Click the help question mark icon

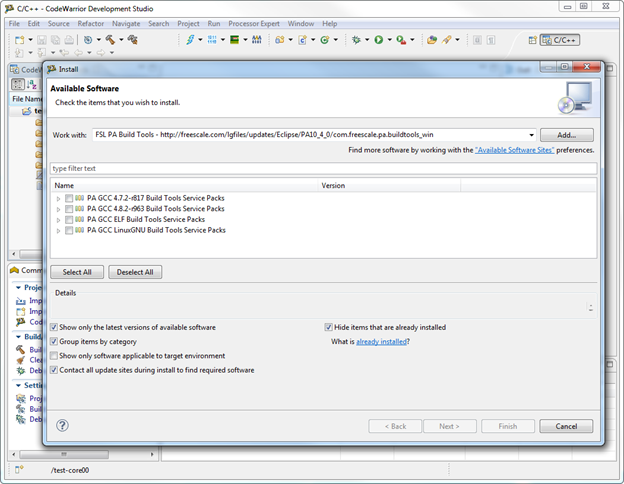coord(62,425)
